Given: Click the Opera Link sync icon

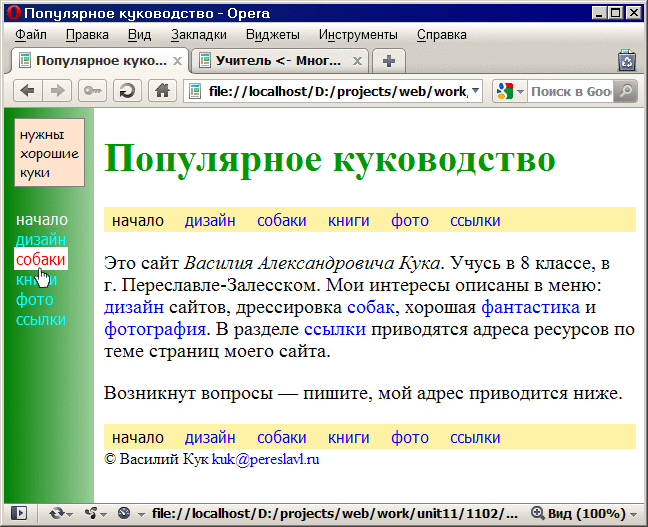Looking at the screenshot, I should [57, 513].
